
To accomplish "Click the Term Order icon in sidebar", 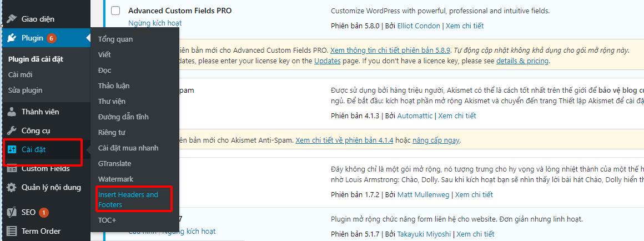I will [11, 231].
